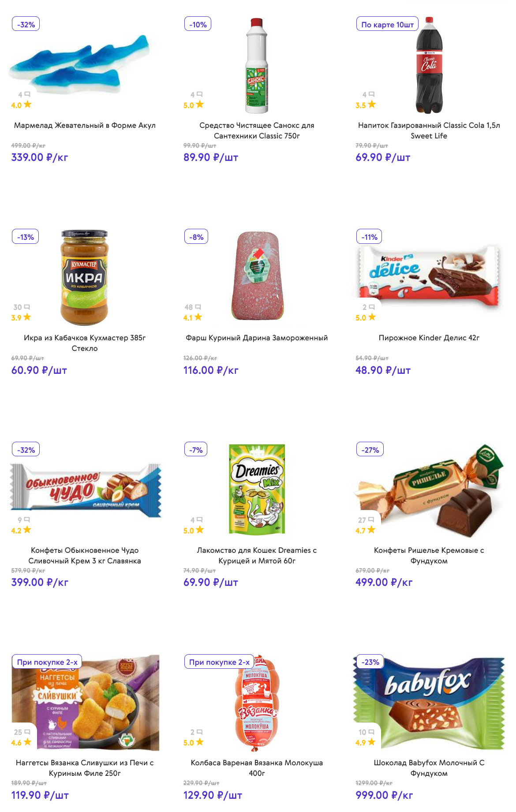Screen dimensions: 516x812
Task: Click the rating star for Dreamies cat treats
Action: click(x=200, y=530)
